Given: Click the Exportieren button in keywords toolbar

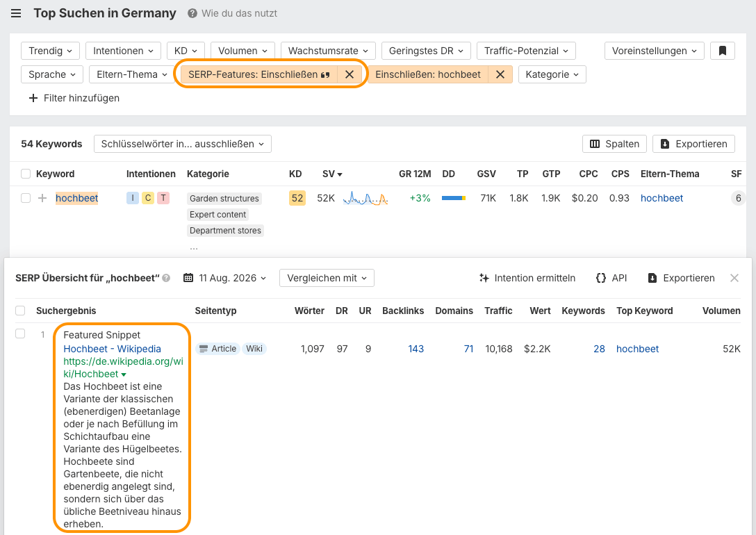Looking at the screenshot, I should 693,144.
